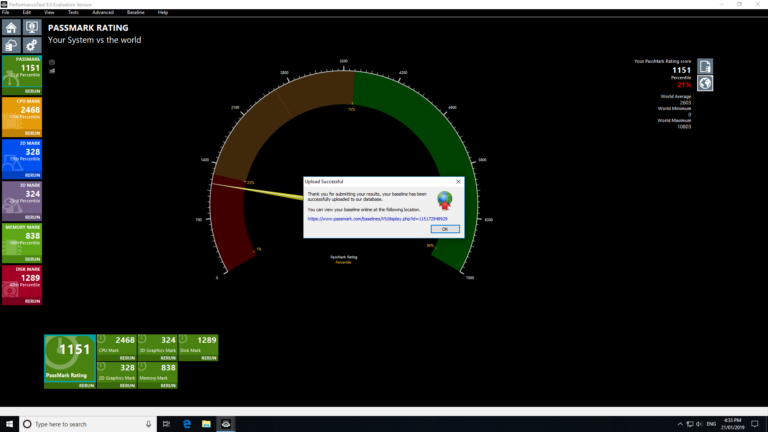Launch Microsoft Edge from the taskbar
Viewport: 768px width, 432px height.
187,424
